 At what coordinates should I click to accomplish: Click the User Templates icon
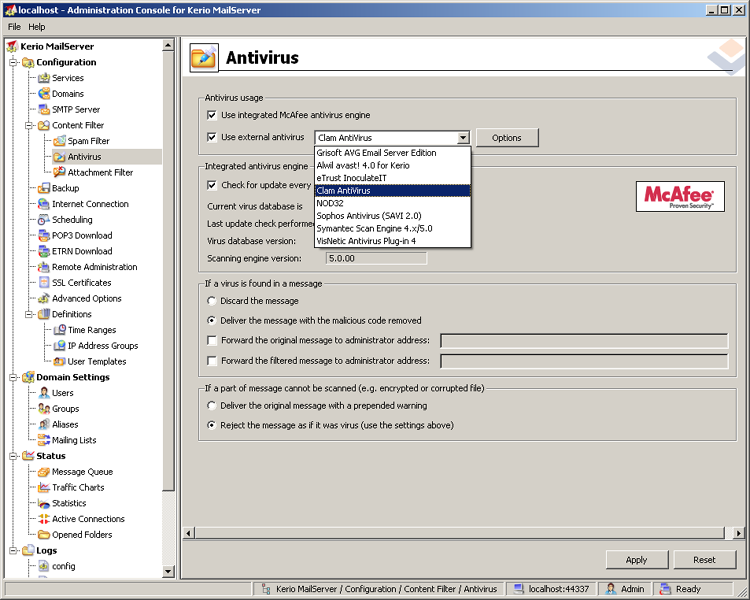coord(60,361)
